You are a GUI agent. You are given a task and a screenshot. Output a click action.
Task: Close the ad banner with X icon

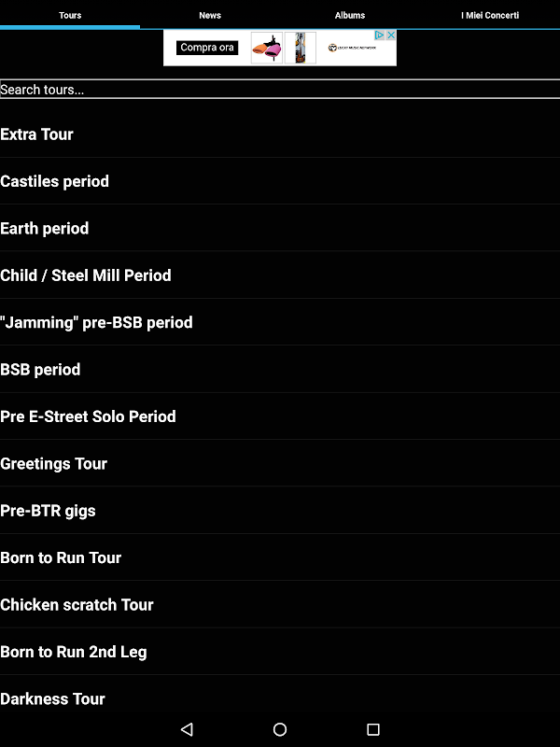coord(392,35)
